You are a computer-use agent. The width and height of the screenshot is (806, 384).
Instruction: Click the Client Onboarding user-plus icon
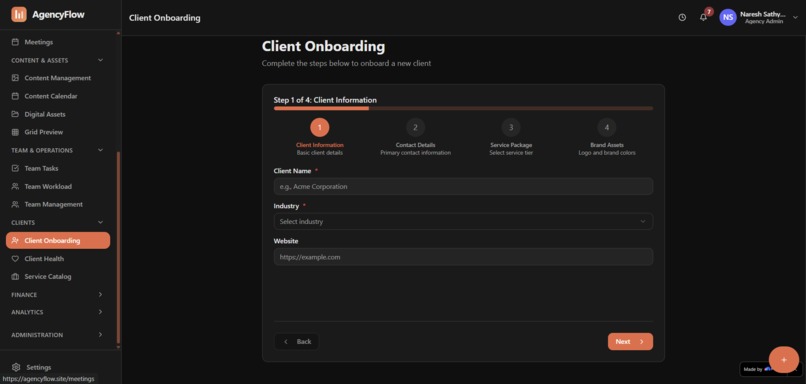15,241
